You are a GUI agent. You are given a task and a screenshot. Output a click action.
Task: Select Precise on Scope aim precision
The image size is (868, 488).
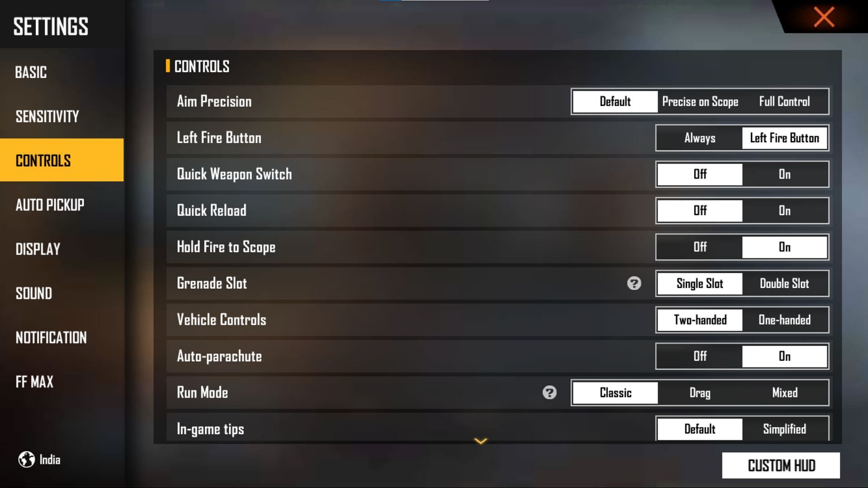700,101
